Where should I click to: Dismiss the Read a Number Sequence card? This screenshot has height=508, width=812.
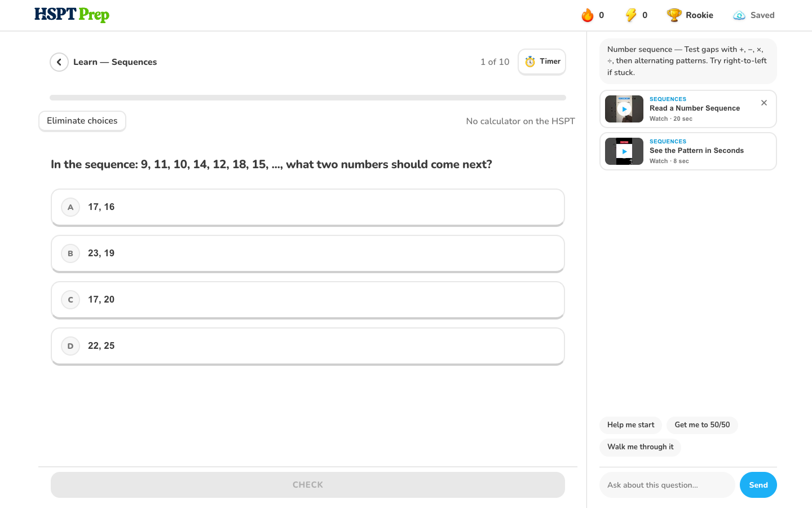tap(764, 103)
